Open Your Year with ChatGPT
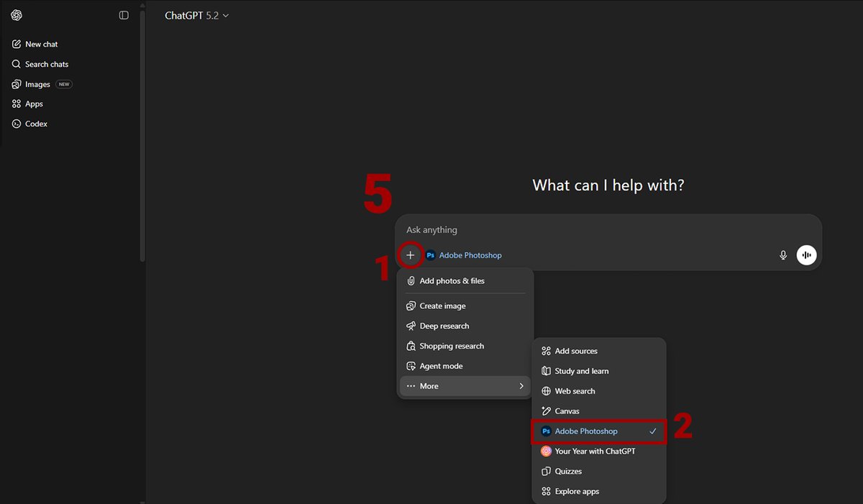 coord(599,452)
